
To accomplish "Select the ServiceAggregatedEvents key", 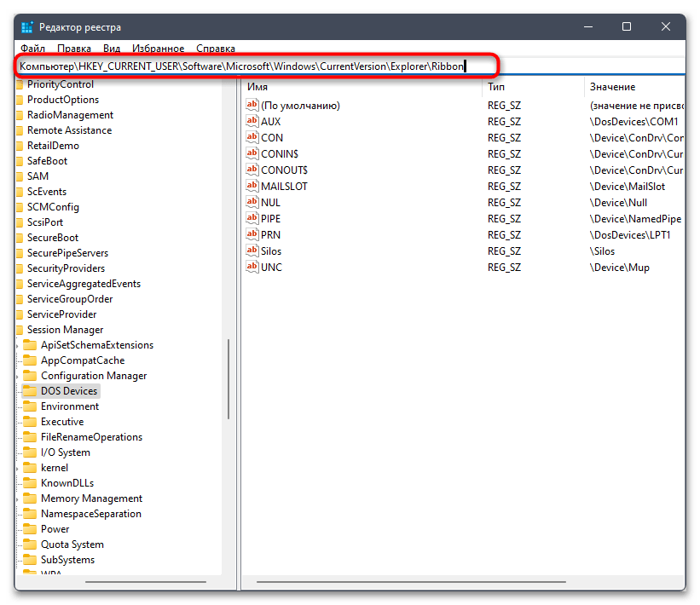I will [x=84, y=284].
